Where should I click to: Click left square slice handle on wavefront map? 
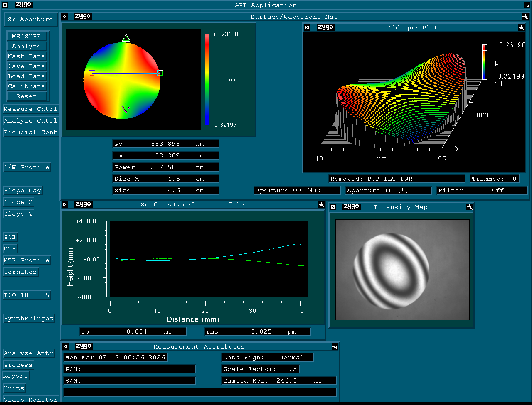click(x=92, y=74)
